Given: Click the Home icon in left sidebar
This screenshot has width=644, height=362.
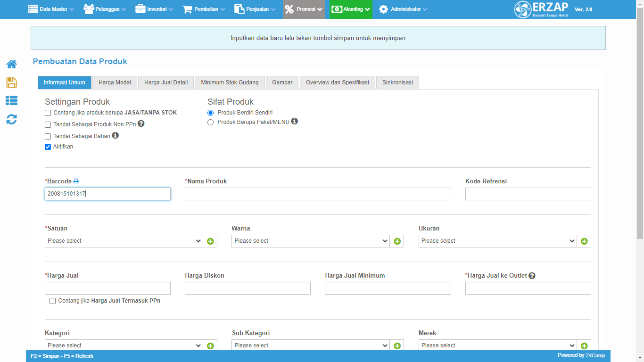Looking at the screenshot, I should pyautogui.click(x=11, y=64).
